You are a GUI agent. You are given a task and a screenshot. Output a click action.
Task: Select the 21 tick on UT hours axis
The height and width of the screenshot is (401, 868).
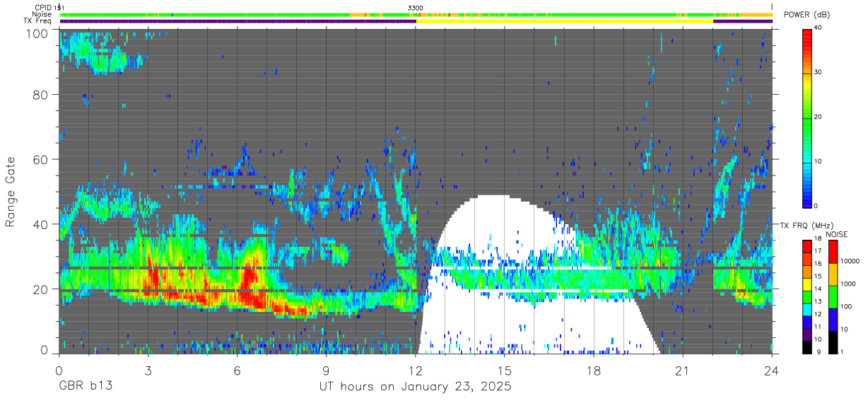point(683,371)
